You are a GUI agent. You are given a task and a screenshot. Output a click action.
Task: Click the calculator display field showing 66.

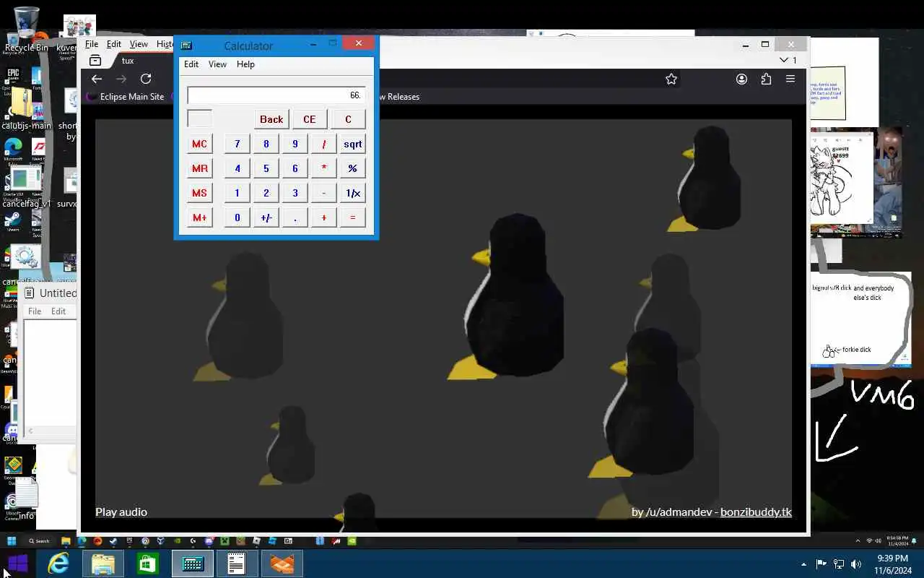[x=276, y=95]
